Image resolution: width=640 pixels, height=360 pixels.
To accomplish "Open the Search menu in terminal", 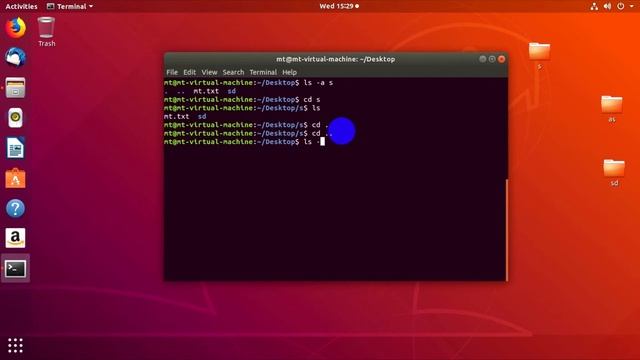I will coord(233,72).
